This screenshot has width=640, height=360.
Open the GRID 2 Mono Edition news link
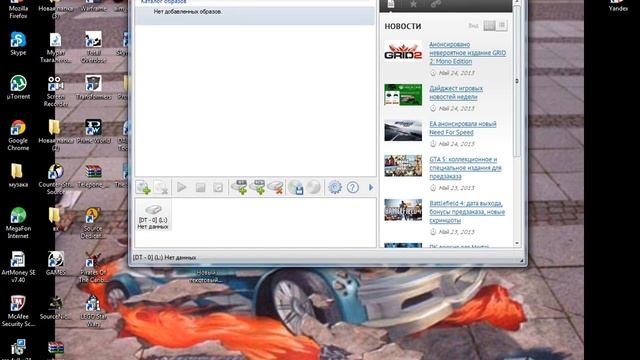(x=467, y=53)
